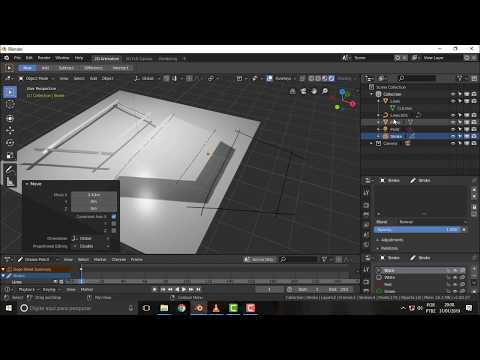This screenshot has width=480, height=360.
Task: Open Chrome from the Windows taskbar
Action: (182, 308)
